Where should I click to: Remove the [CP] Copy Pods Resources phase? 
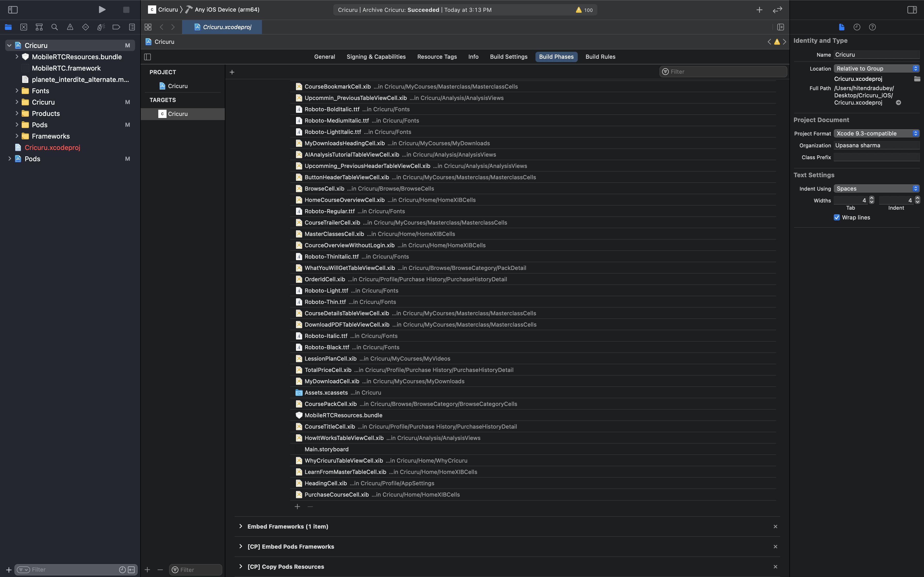click(775, 567)
